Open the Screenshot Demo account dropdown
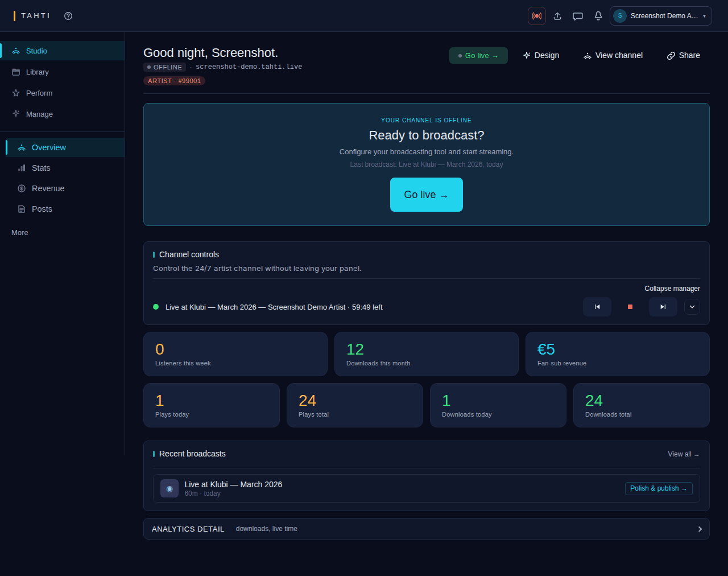Viewport: 728px width, 576px height. [x=661, y=16]
